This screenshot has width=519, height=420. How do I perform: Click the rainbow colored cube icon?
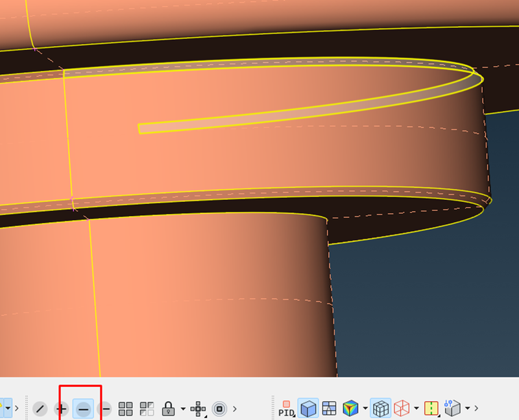[350, 408]
